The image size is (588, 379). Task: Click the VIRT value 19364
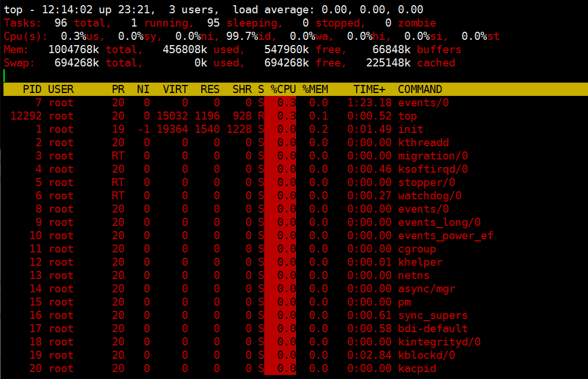(172, 129)
